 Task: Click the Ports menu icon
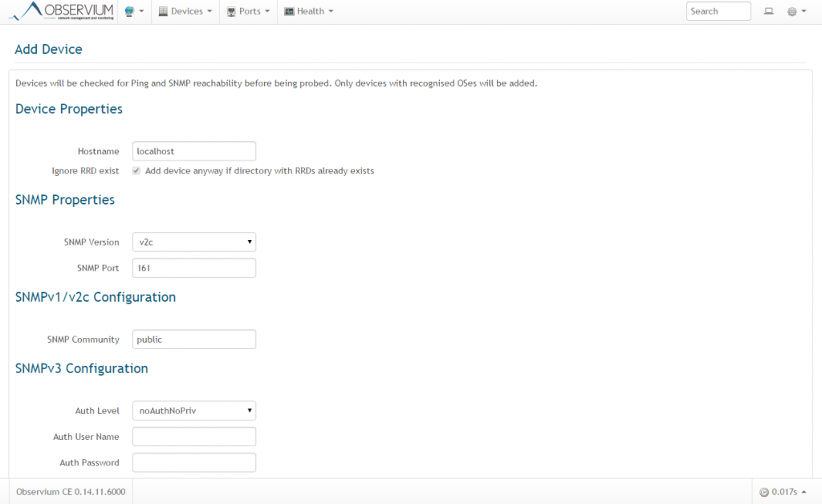click(x=231, y=12)
